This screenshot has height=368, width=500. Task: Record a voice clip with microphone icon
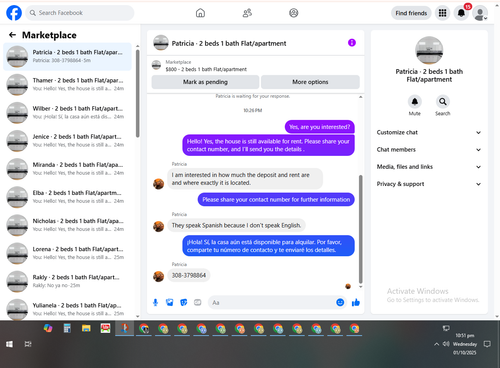(x=155, y=302)
